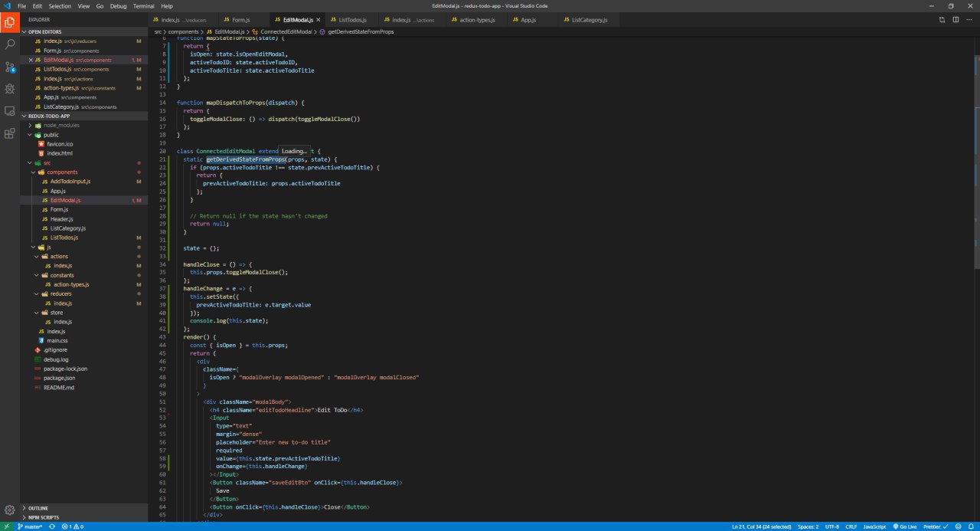Open the Debug view bug icon
Viewport: 980px width, 531px height.
click(x=10, y=89)
